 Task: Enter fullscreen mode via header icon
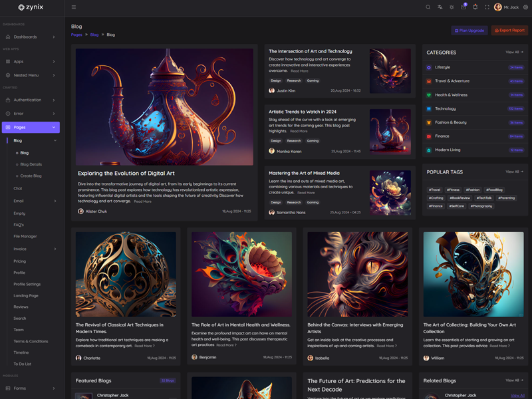(x=487, y=7)
